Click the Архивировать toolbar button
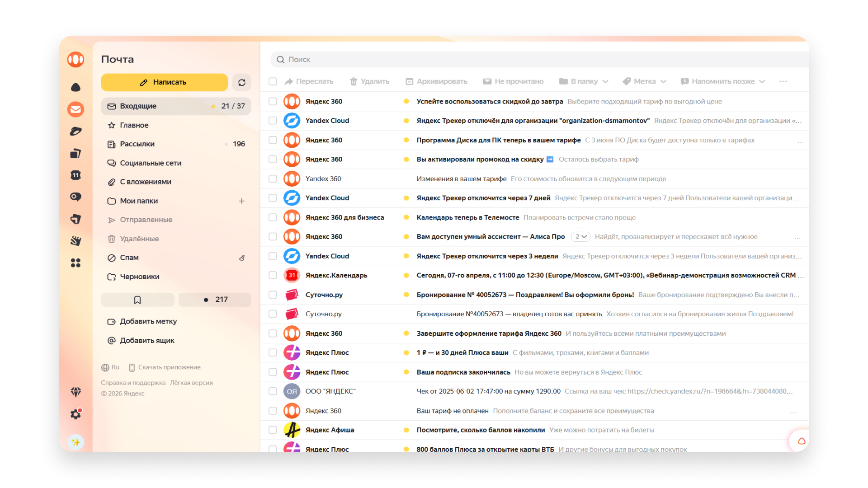Image resolution: width=868 pixels, height=488 pixels. coord(436,81)
